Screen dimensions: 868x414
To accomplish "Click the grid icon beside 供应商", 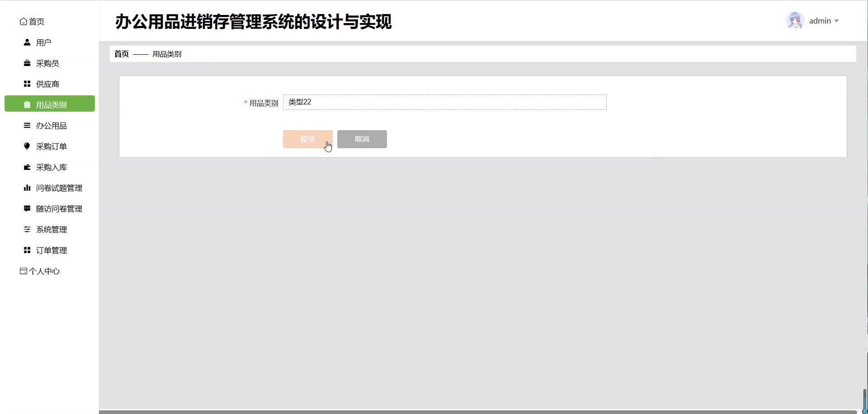I will coord(27,84).
